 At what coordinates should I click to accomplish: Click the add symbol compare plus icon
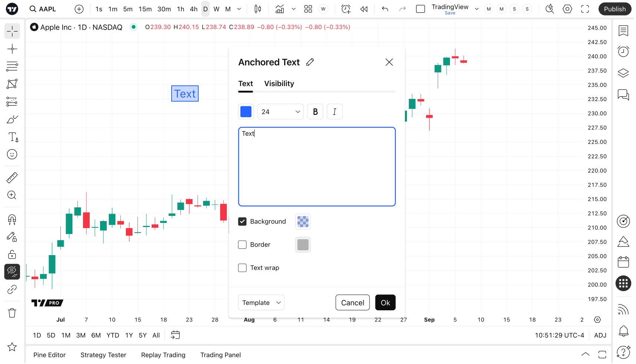coord(79,9)
